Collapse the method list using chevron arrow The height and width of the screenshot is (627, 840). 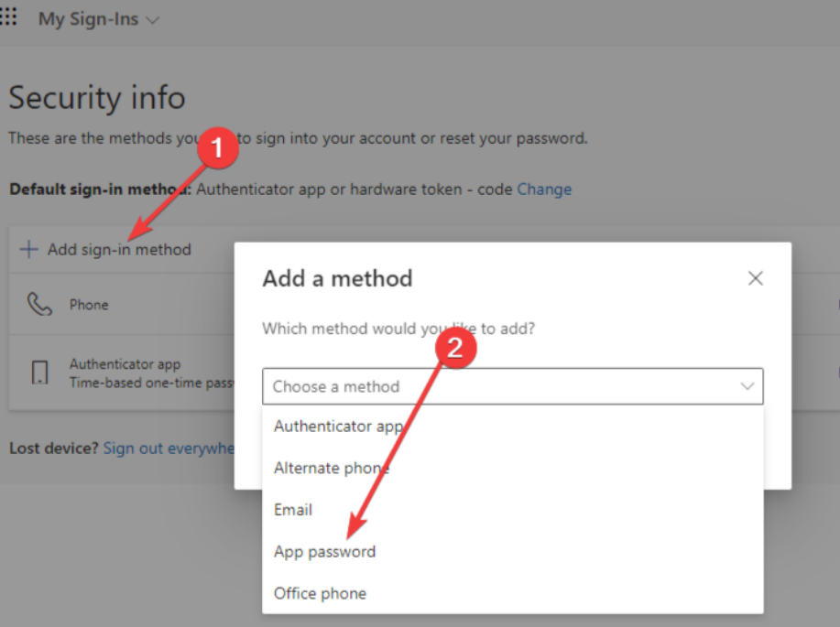tap(747, 386)
